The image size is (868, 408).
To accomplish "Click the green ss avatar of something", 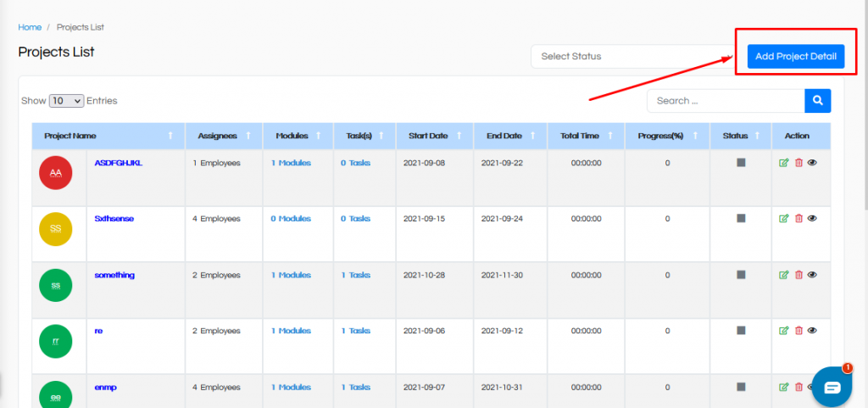I will point(56,285).
